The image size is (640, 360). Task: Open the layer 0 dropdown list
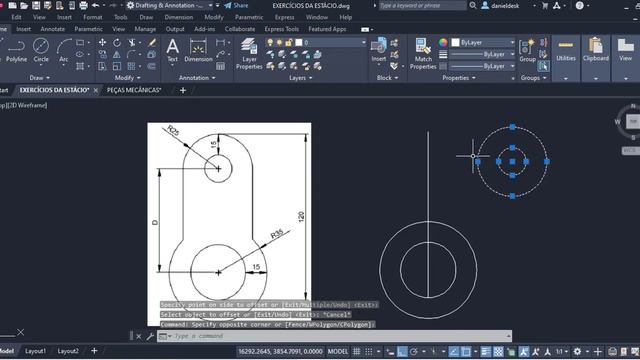363,42
